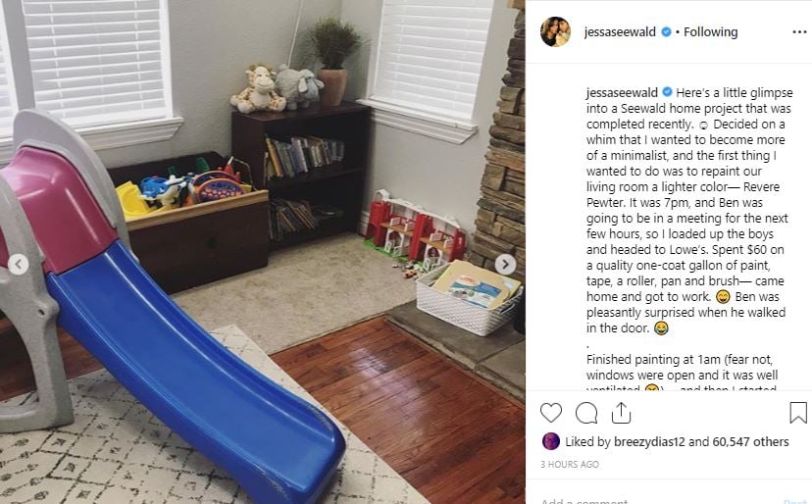Open jessaseewald's profile picture avatar
812x504 pixels.
(555, 31)
